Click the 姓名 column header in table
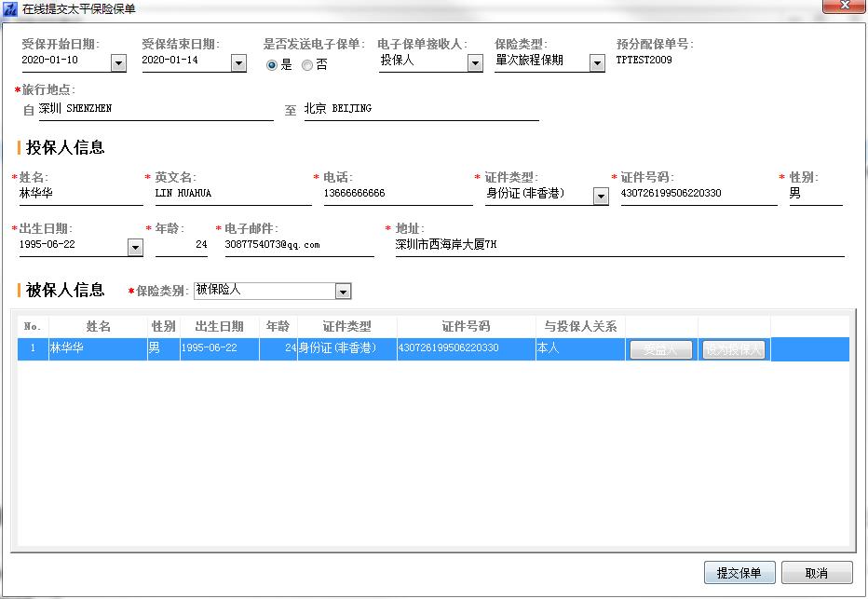This screenshot has width=868, height=599. 98,326
